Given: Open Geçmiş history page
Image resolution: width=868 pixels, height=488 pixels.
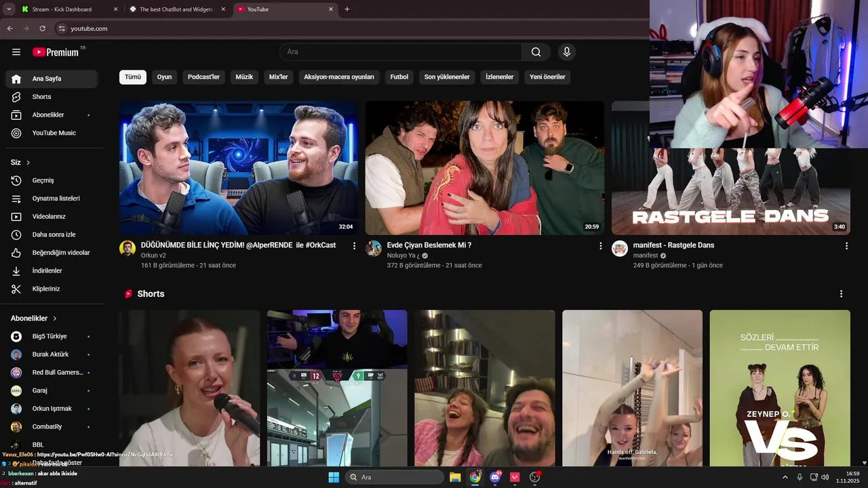Looking at the screenshot, I should tap(52, 180).
